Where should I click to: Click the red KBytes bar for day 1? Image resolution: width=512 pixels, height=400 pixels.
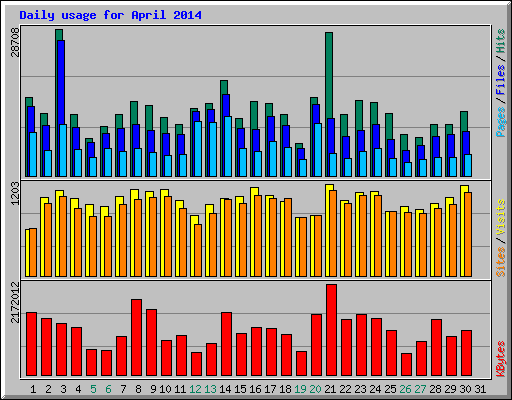tap(32, 344)
